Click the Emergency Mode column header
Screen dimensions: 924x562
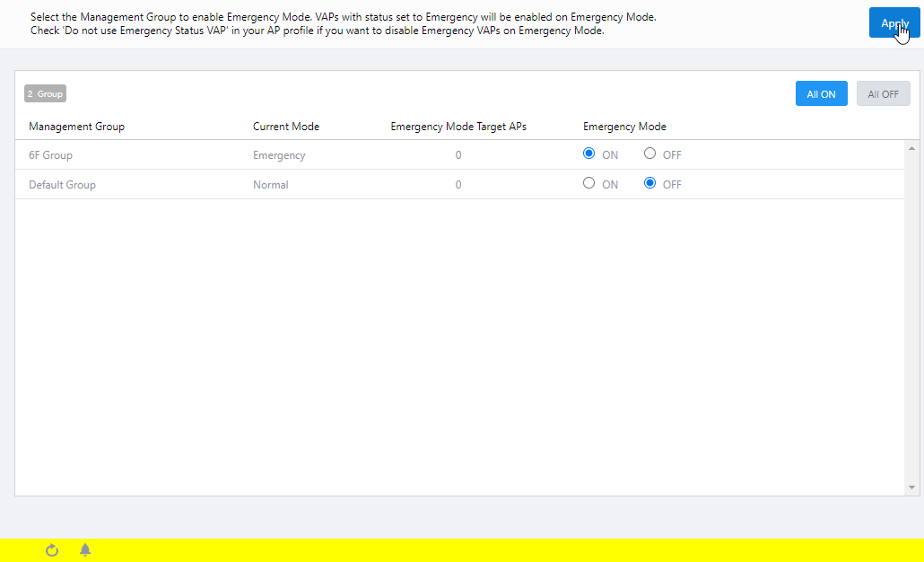[x=624, y=127]
